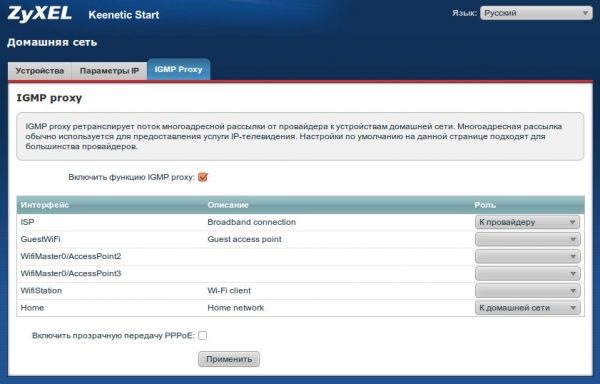Viewport: 600px width, 384px height.
Task: Open the role dropdown for ISP
Action: tap(527, 222)
